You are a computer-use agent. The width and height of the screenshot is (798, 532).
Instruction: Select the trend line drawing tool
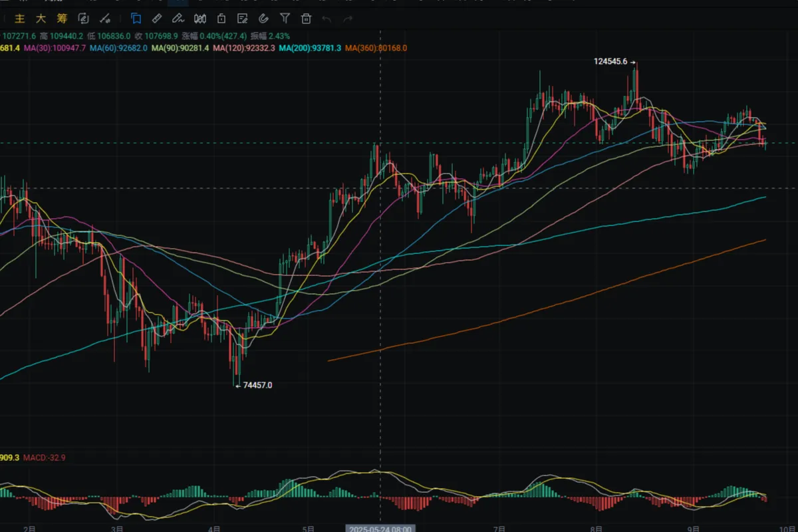(x=104, y=19)
